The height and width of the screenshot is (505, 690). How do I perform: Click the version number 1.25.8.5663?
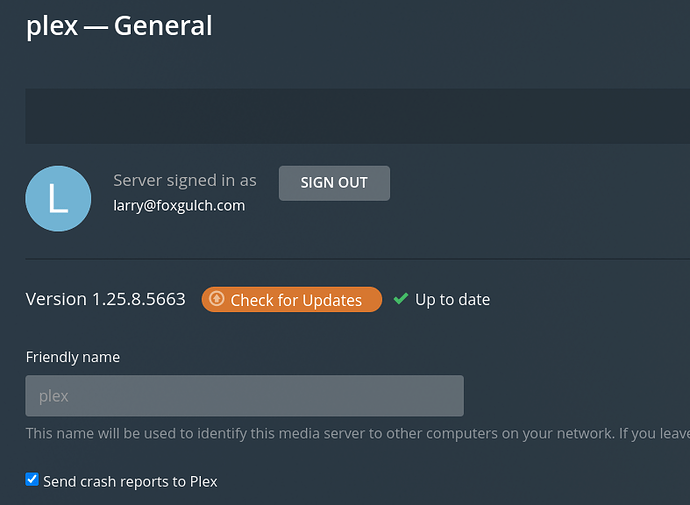coord(139,299)
